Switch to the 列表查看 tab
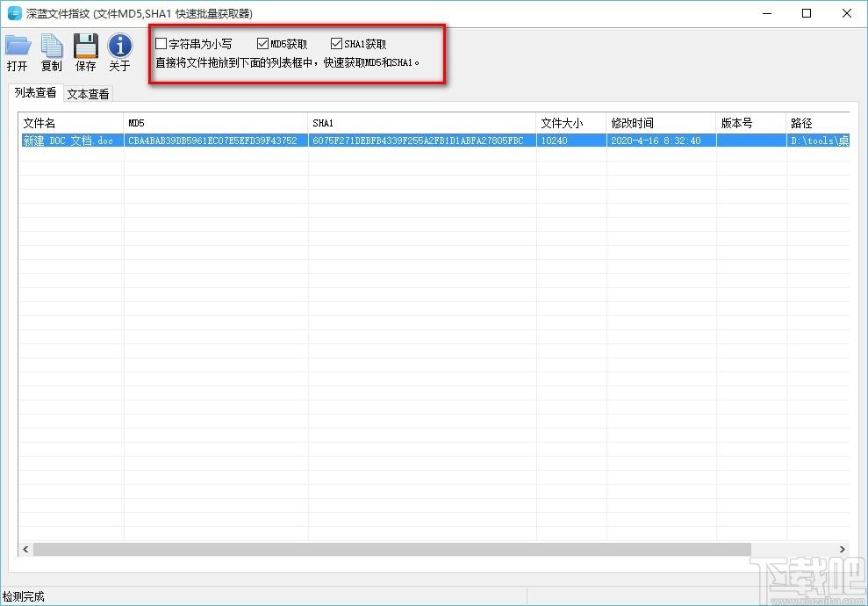This screenshot has height=606, width=868. (35, 93)
